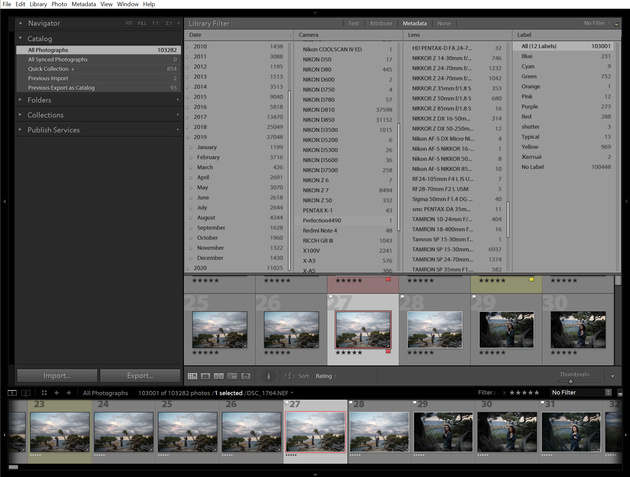Viewport: 630px width, 477px height.
Task: Click the Import button
Action: point(57,376)
